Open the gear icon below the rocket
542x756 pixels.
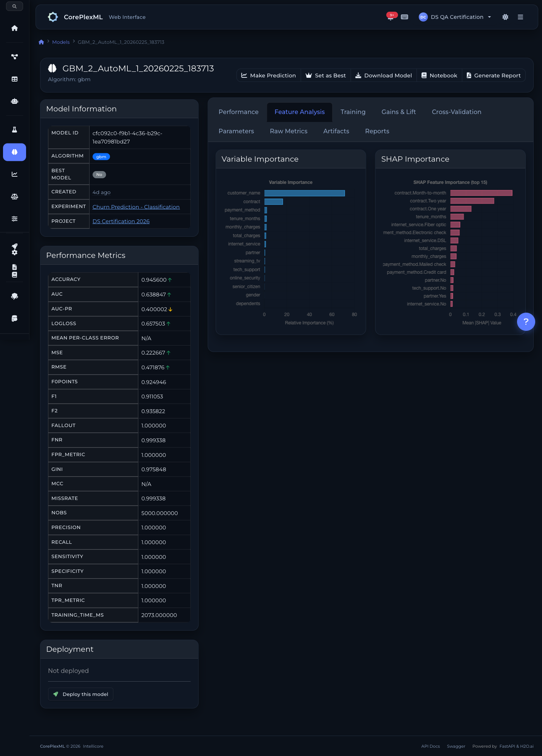(x=14, y=253)
